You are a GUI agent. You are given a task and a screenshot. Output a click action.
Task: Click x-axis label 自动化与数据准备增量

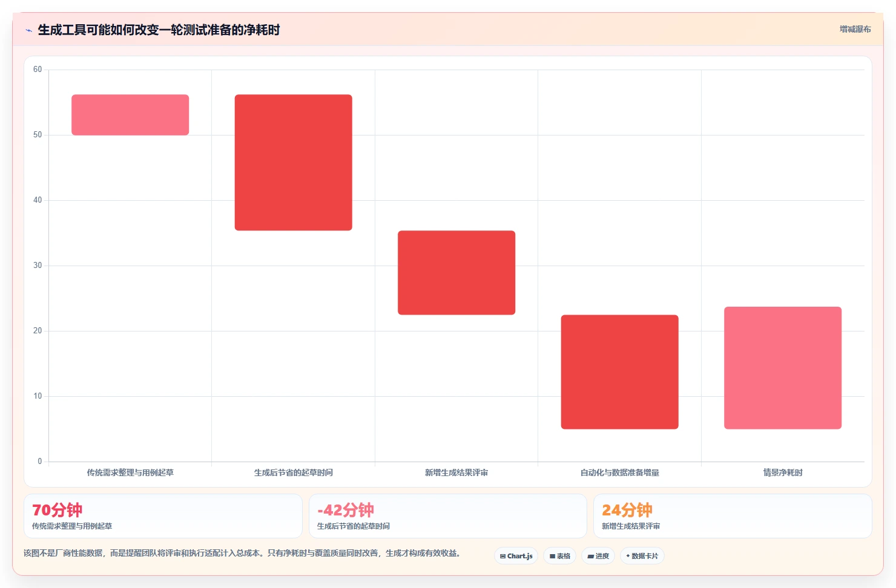tap(620, 472)
